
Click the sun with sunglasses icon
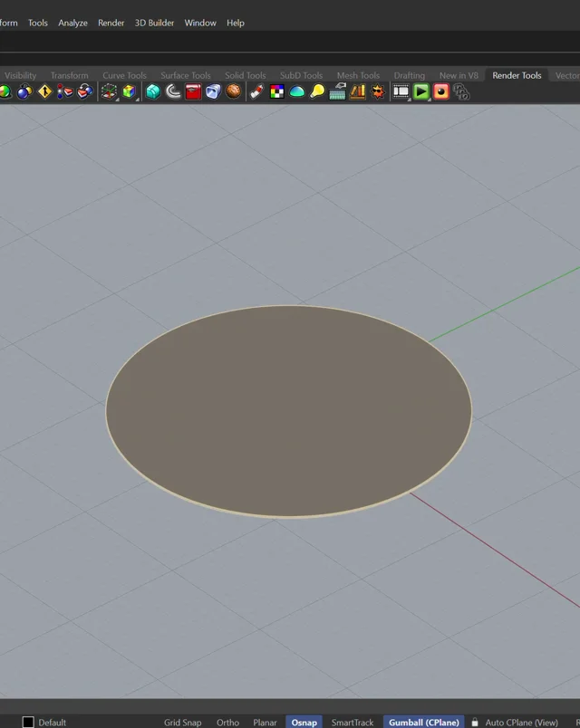click(x=378, y=92)
